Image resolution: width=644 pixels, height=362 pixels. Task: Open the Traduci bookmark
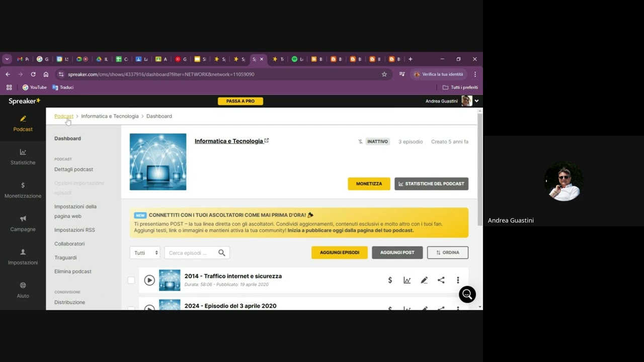tap(63, 87)
